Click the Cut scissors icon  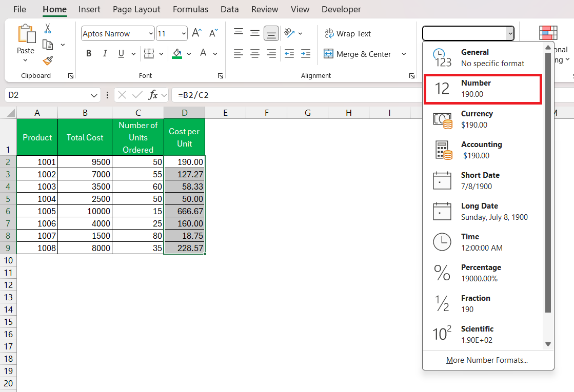[48, 29]
